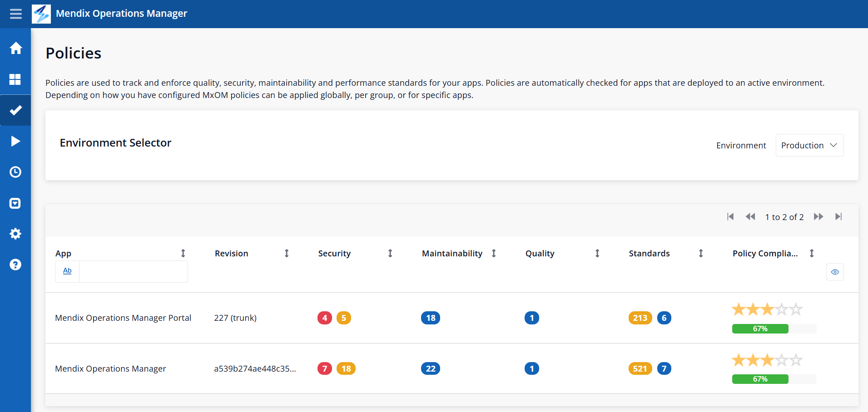This screenshot has height=412, width=868.
Task: Sort table by Standards column arrow
Action: point(701,253)
